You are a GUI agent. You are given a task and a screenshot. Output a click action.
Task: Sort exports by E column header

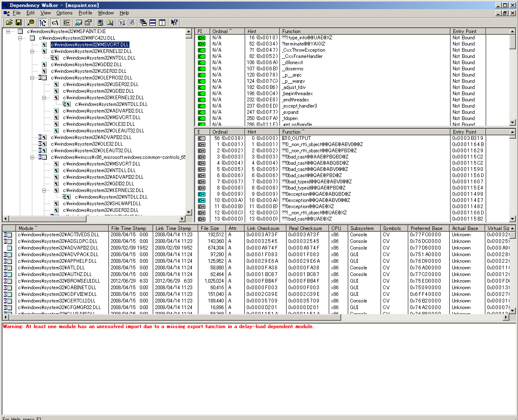click(x=202, y=132)
